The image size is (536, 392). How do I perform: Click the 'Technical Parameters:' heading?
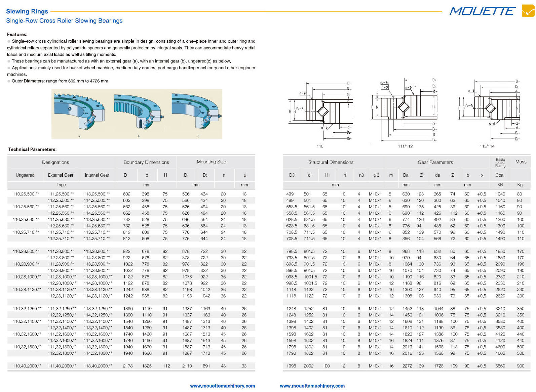point(32,149)
